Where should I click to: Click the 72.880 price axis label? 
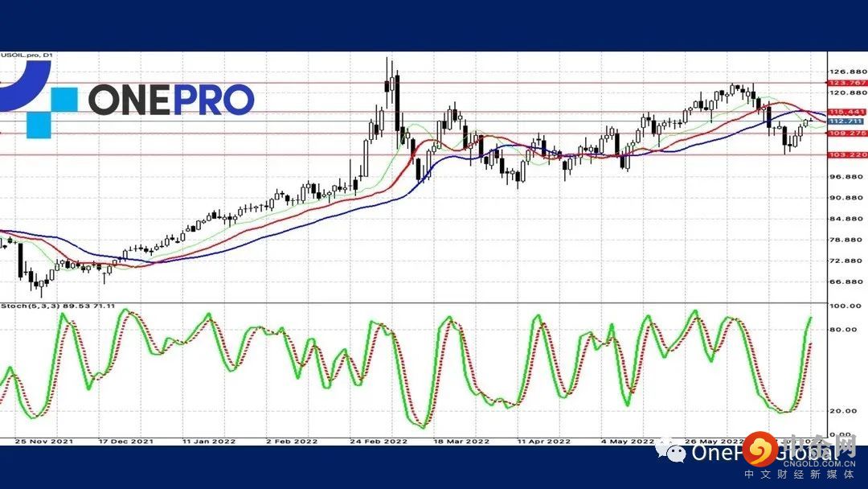pyautogui.click(x=846, y=261)
